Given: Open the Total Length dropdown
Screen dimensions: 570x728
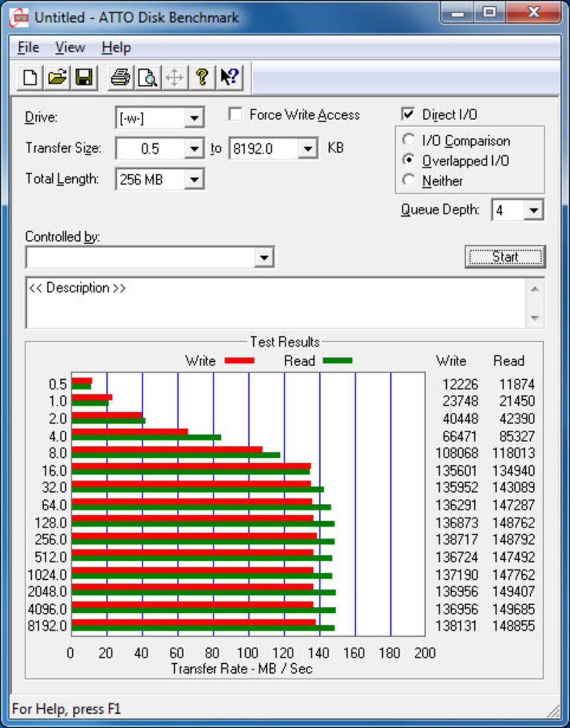Looking at the screenshot, I should pyautogui.click(x=194, y=179).
